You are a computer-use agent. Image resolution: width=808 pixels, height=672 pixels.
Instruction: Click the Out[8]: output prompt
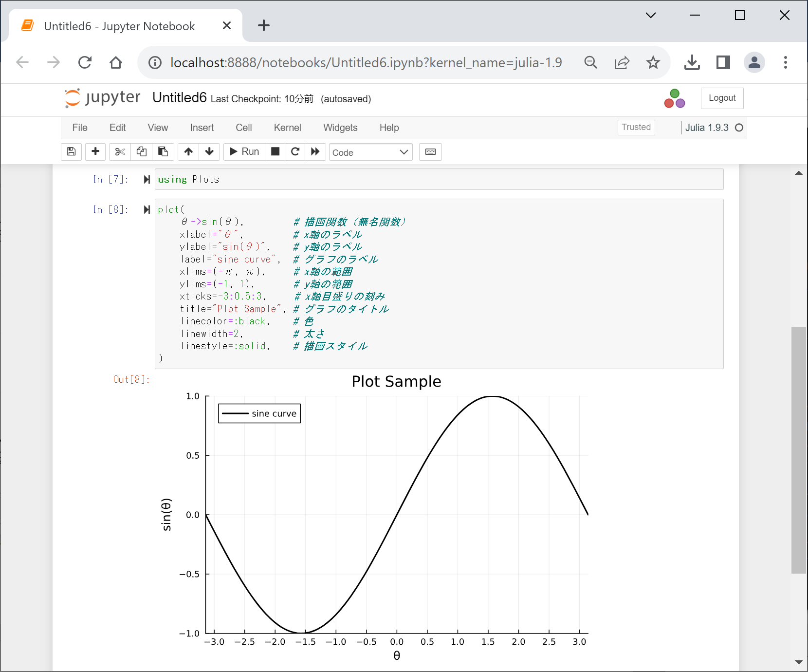pyautogui.click(x=131, y=379)
